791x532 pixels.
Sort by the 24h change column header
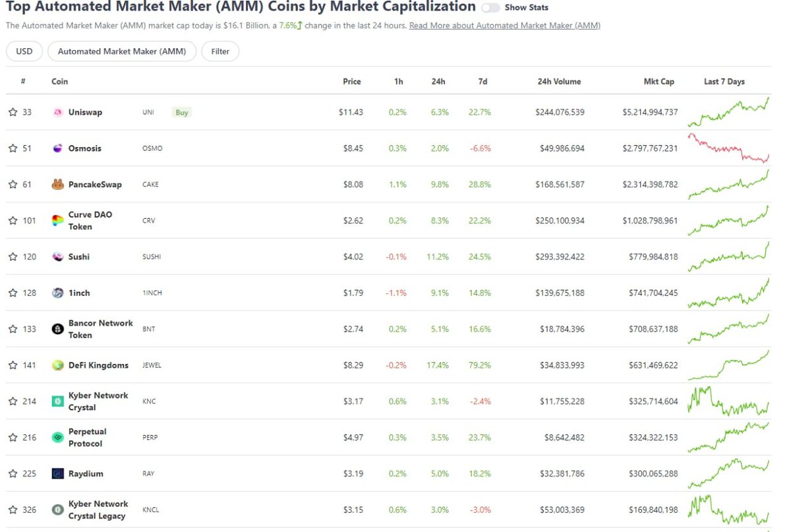click(438, 82)
